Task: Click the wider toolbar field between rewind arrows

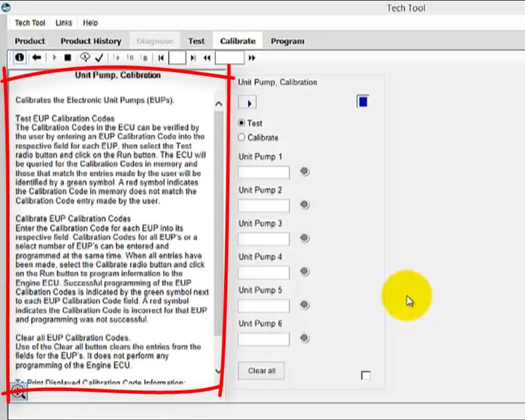Action: tap(230, 58)
